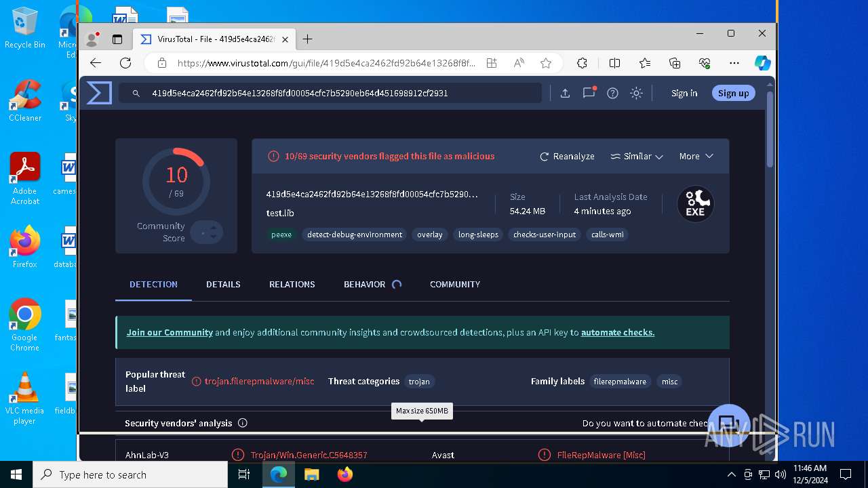
Task: Open the Edge Favorites list icon
Action: click(645, 63)
